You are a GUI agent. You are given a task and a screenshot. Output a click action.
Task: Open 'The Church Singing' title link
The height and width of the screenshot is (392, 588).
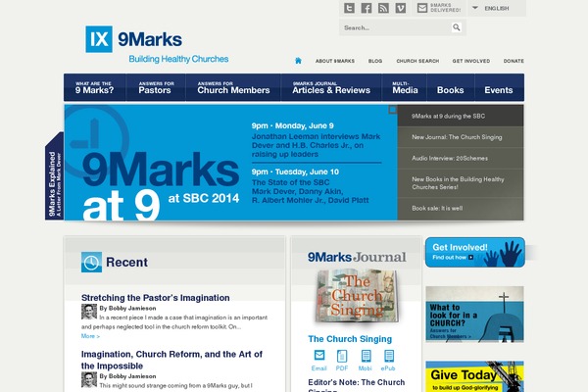coord(350,339)
